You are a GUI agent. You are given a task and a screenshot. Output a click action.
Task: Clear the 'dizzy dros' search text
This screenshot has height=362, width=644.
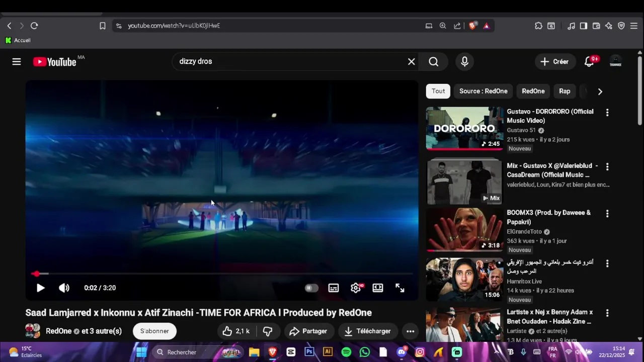[x=411, y=61]
